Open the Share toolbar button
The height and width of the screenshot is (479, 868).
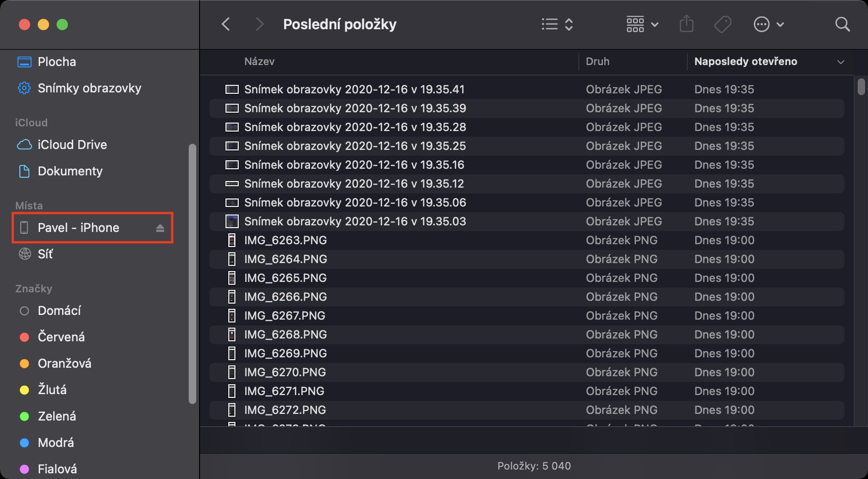coord(686,24)
